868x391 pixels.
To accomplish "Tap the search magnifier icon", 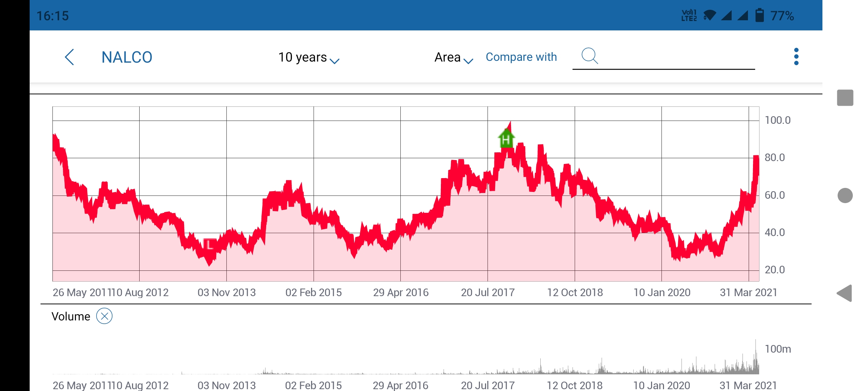I will point(589,56).
